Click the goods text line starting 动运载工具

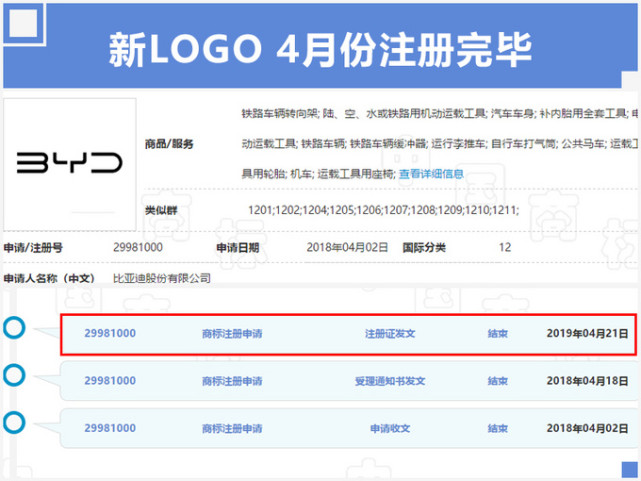click(439, 144)
